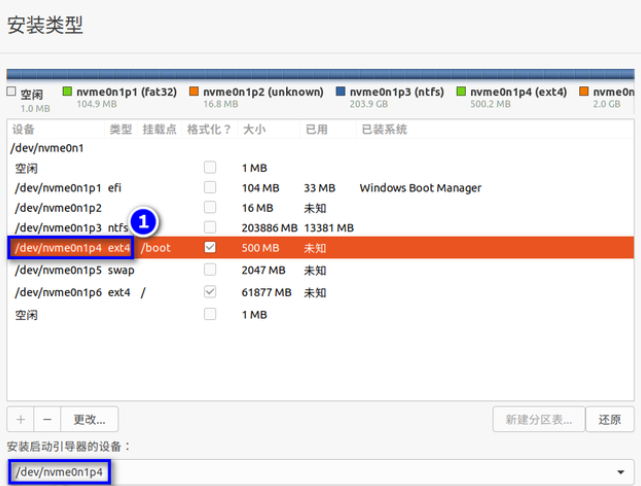Image resolution: width=641 pixels, height=486 pixels.
Task: Toggle format checkbox for /dev/nvme0n1p4
Action: point(210,247)
